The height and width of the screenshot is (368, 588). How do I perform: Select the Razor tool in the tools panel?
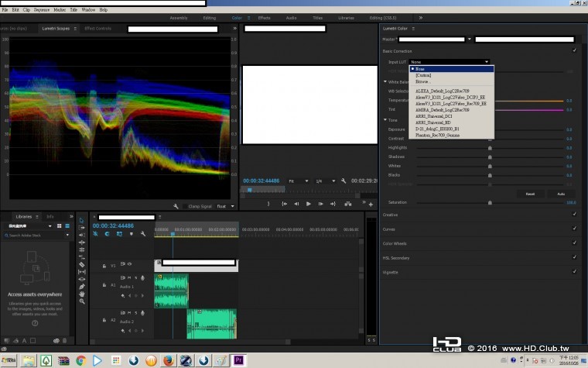click(82, 264)
